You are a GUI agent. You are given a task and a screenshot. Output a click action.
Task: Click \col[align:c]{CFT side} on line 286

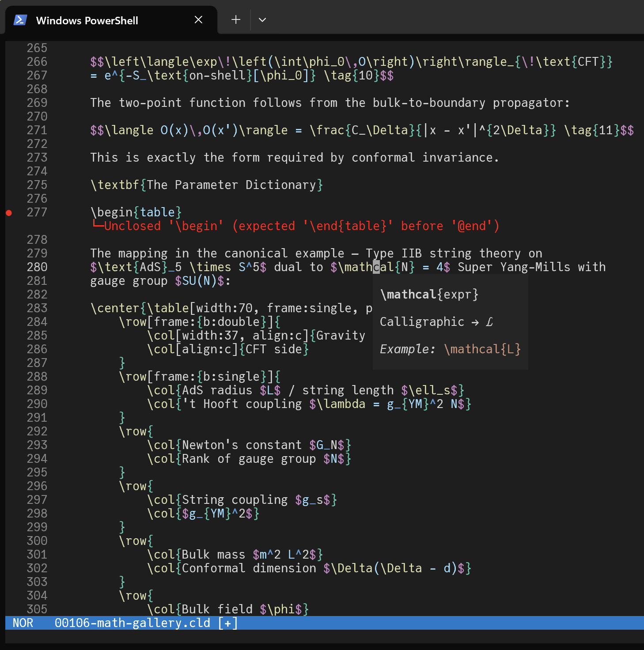click(228, 349)
